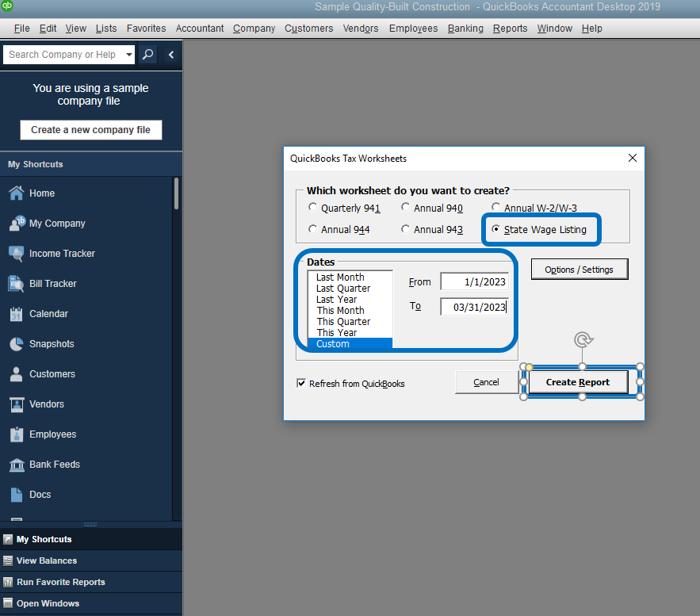Select This Year in Dates list
This screenshot has height=616, width=700.
(x=350, y=333)
